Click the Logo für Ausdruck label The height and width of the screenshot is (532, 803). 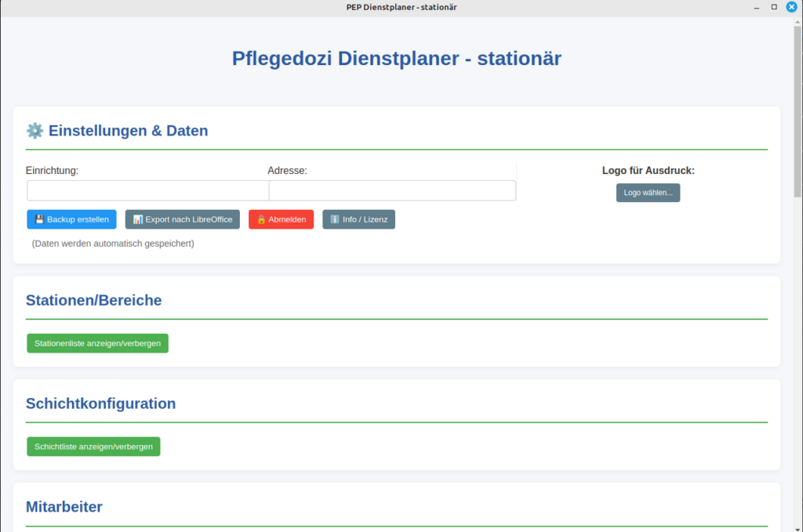point(648,170)
